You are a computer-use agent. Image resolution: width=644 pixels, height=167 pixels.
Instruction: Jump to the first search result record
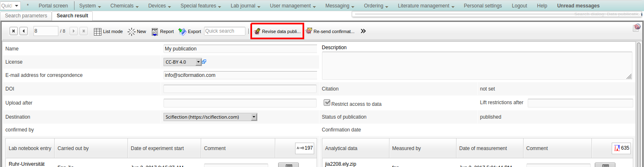(x=14, y=31)
